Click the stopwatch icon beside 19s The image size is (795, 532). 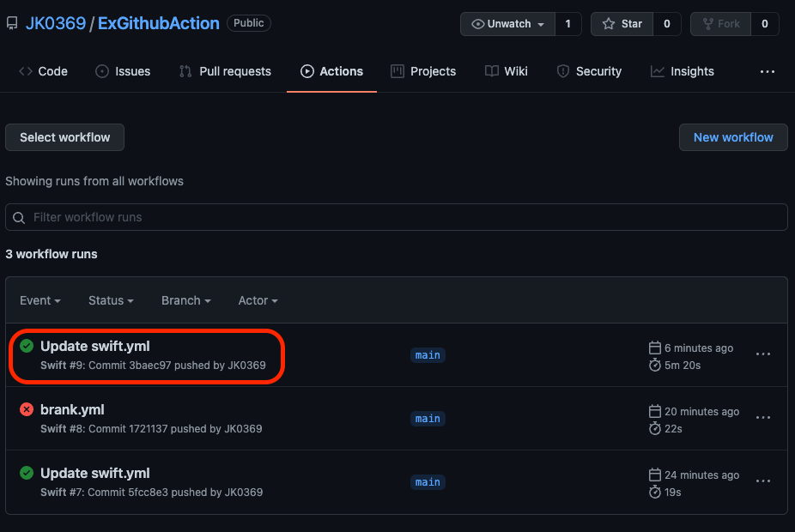coord(655,492)
